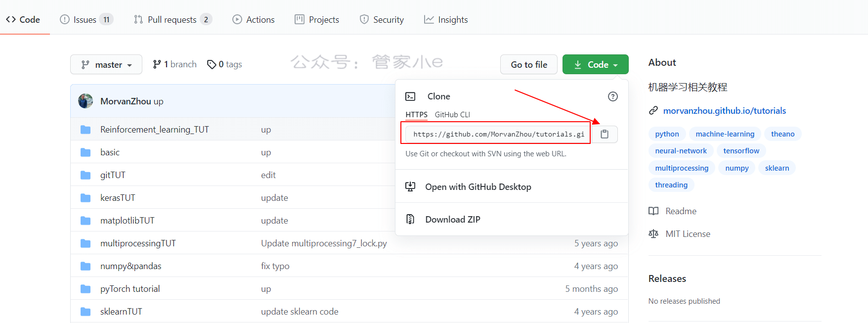Click the 'update sklearn code' commit message
The width and height of the screenshot is (868, 323).
click(x=300, y=312)
